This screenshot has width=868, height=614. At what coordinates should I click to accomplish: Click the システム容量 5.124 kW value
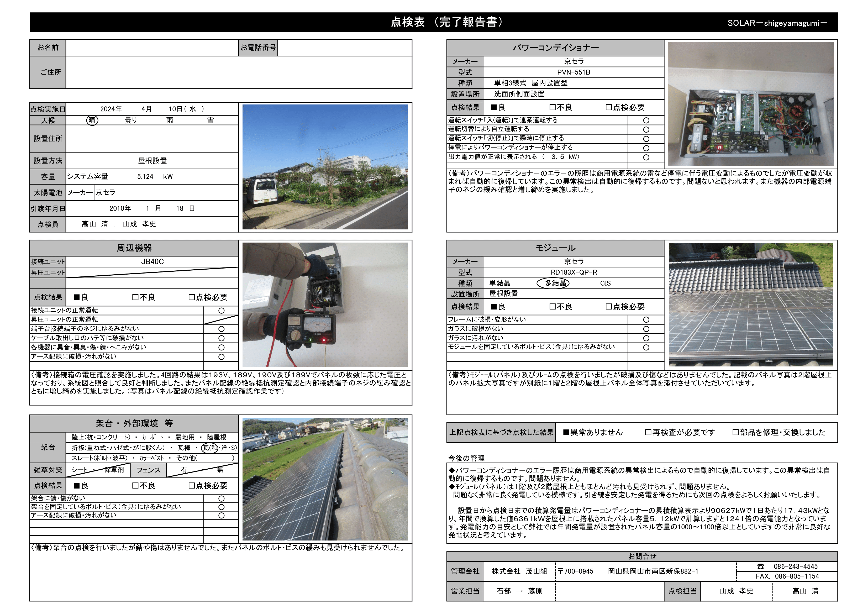point(120,177)
